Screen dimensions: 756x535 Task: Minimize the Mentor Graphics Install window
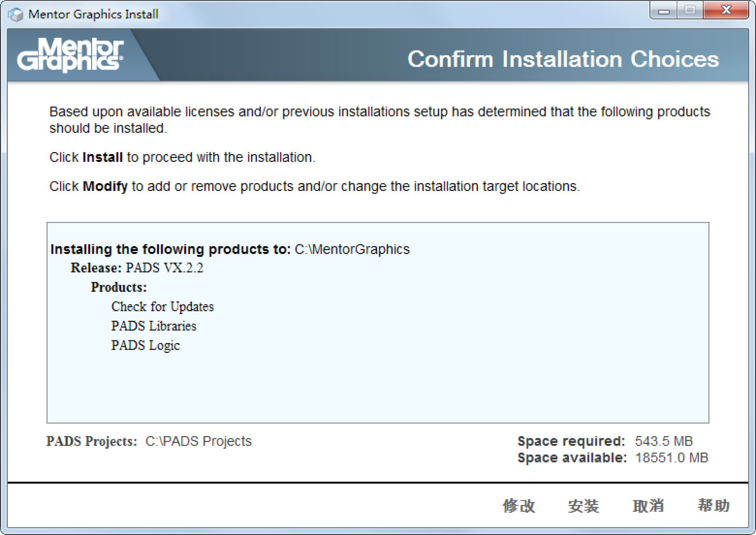664,10
